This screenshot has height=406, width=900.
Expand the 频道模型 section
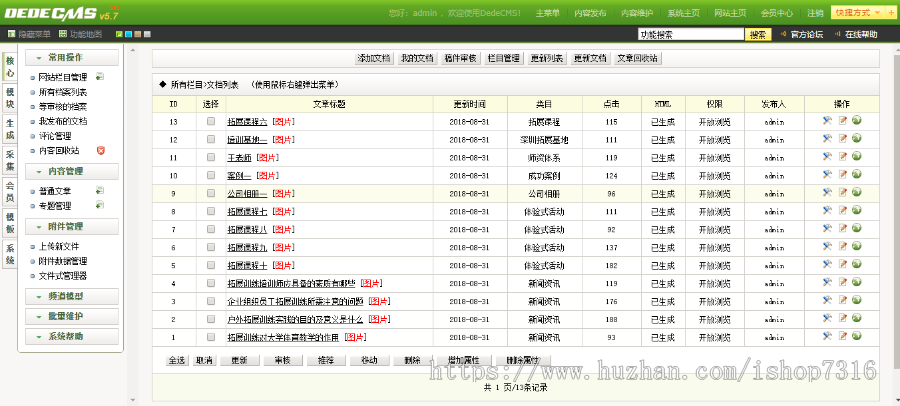[x=72, y=296]
